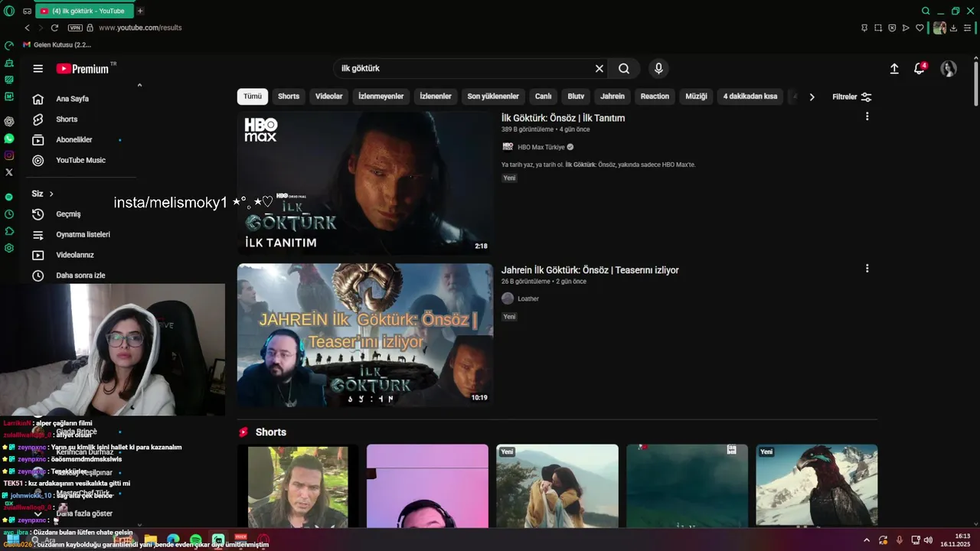Open the Loather channel link
Image resolution: width=980 pixels, height=551 pixels.
[x=528, y=299]
